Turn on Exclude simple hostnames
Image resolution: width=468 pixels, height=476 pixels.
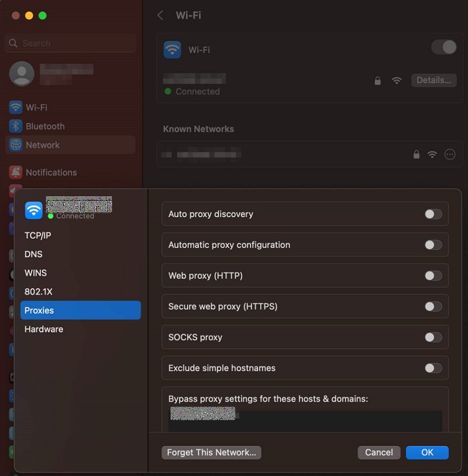click(433, 368)
